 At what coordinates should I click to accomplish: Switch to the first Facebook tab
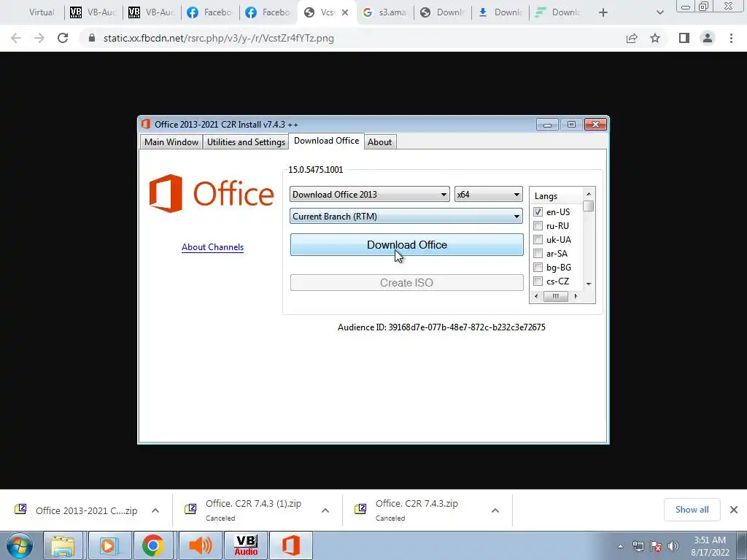tap(209, 12)
